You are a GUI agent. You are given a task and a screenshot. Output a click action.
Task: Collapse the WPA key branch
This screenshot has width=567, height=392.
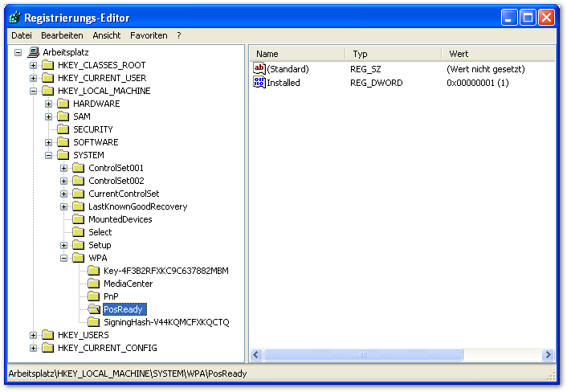coord(64,258)
